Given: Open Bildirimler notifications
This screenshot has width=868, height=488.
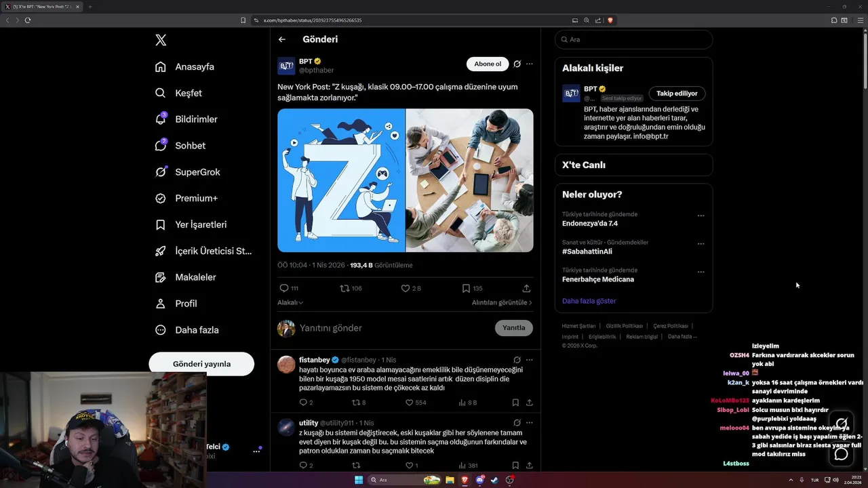Looking at the screenshot, I should [186, 119].
